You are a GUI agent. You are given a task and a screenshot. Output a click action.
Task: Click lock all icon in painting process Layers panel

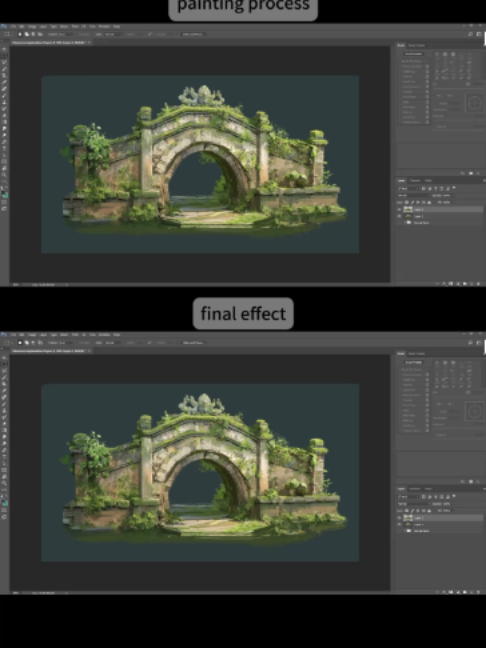click(429, 202)
